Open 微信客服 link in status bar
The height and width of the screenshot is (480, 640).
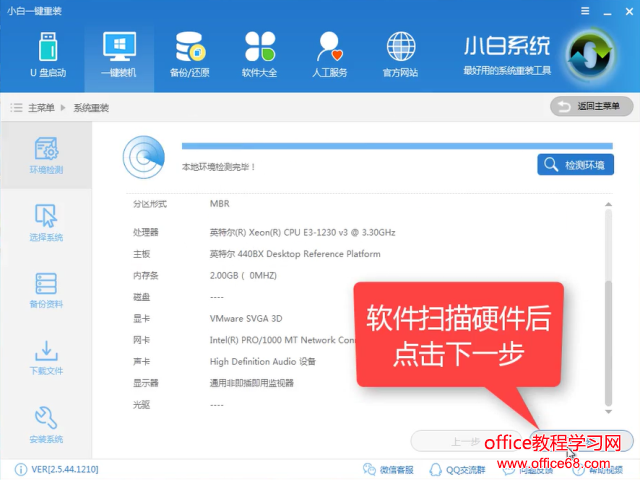point(388,470)
